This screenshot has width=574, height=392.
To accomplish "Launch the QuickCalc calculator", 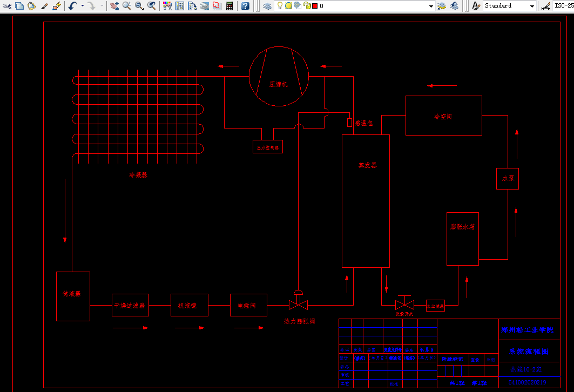I will 229,6.
